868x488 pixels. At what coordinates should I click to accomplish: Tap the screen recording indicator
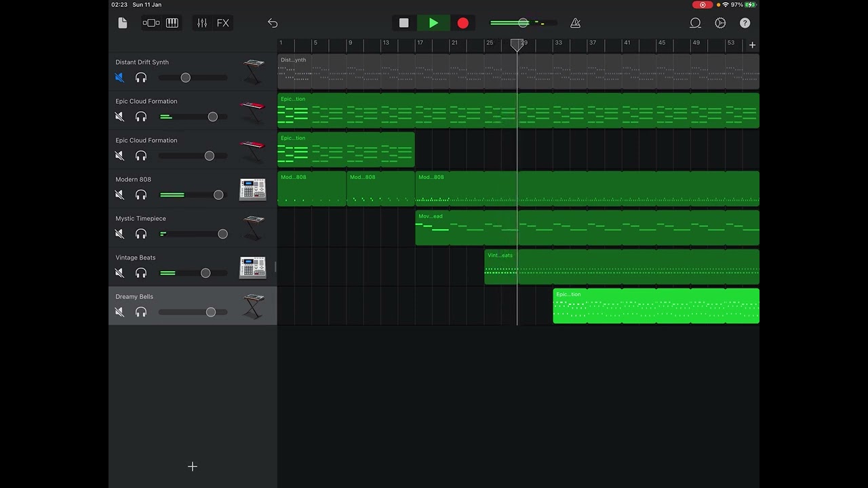pos(703,5)
